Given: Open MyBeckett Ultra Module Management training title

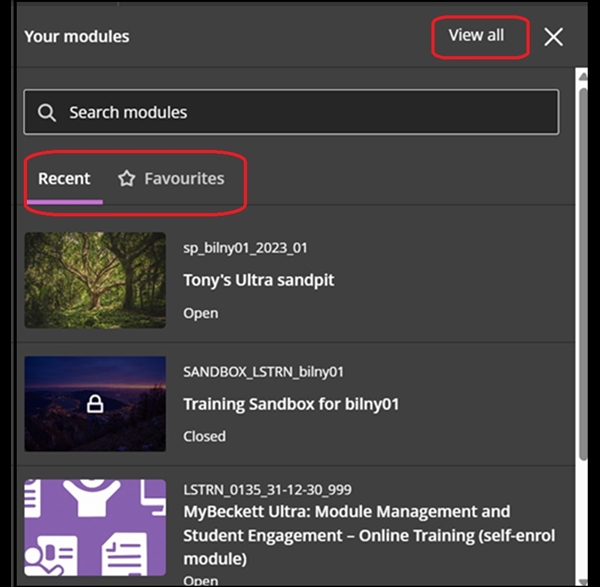Looking at the screenshot, I should (369, 535).
